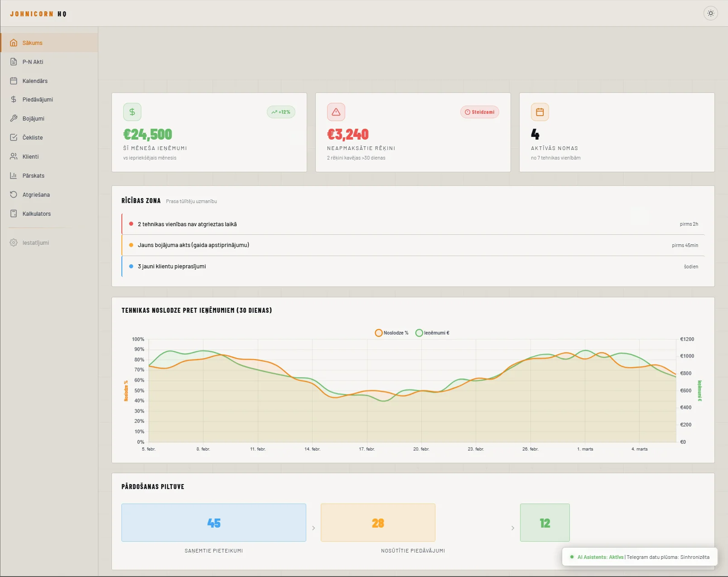Click the €24,500 income value
Viewport: 728px width, 577px height.
148,134
